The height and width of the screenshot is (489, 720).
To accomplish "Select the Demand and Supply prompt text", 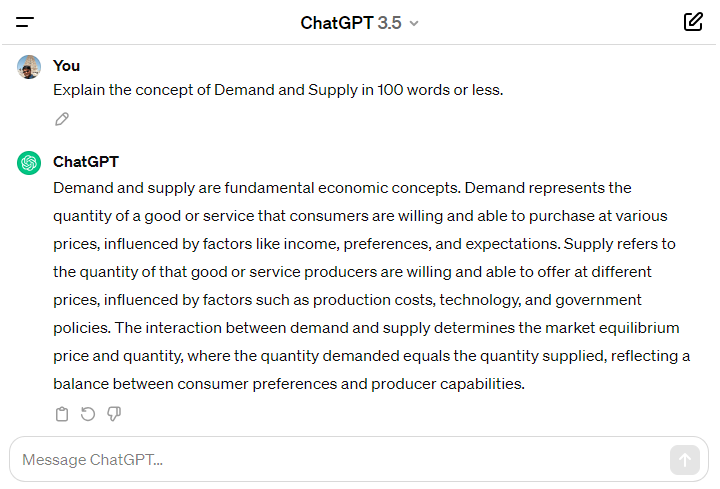I will (278, 90).
